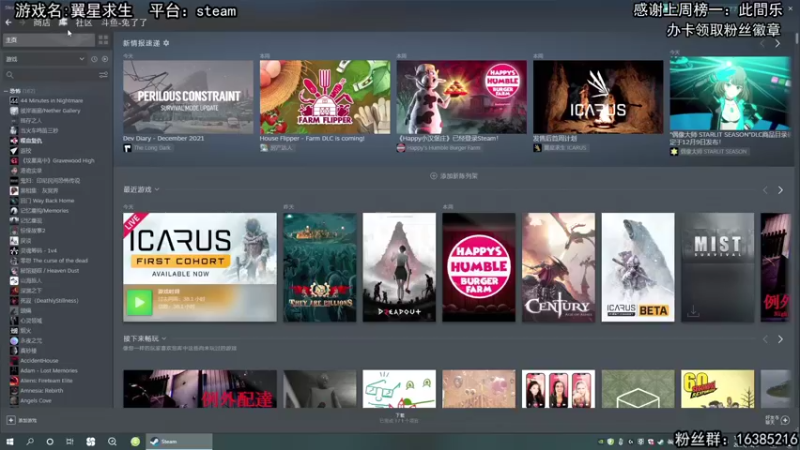
Task: Select 44 Minutes in Nightmare in library
Action: click(x=52, y=101)
